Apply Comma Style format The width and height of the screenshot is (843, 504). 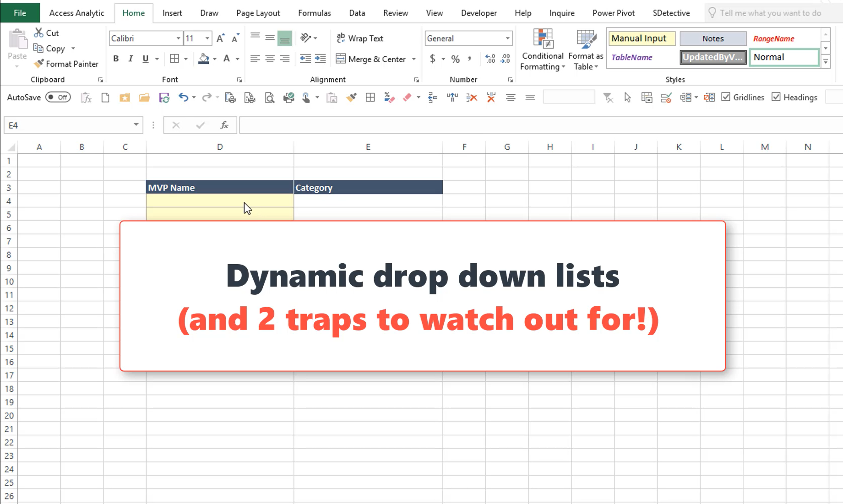tap(469, 59)
